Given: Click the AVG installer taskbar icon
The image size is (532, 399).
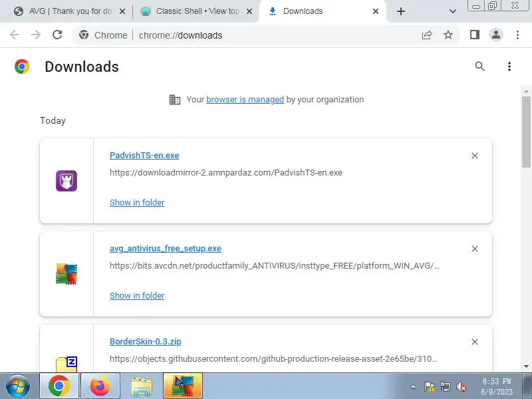Looking at the screenshot, I should click(x=183, y=386).
